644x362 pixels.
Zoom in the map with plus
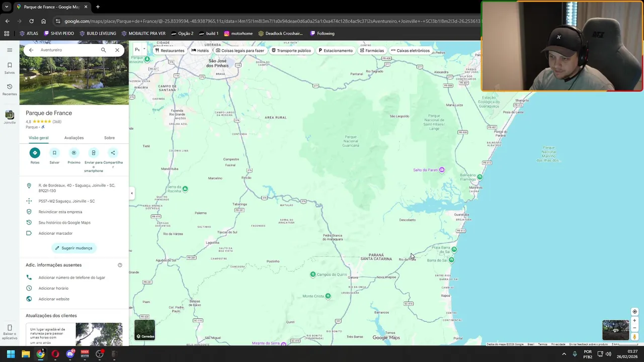634,321
